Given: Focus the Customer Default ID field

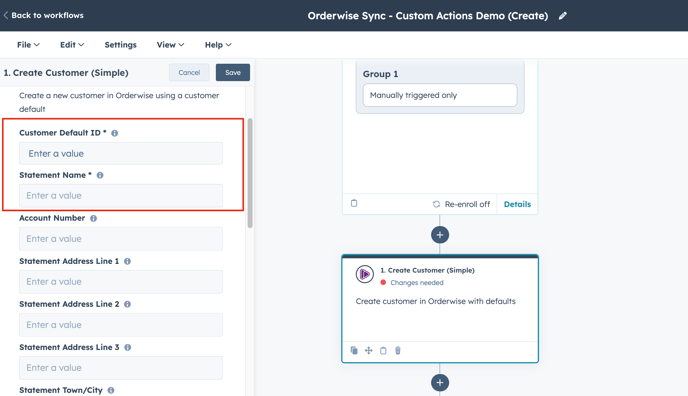Looking at the screenshot, I should tap(121, 153).
